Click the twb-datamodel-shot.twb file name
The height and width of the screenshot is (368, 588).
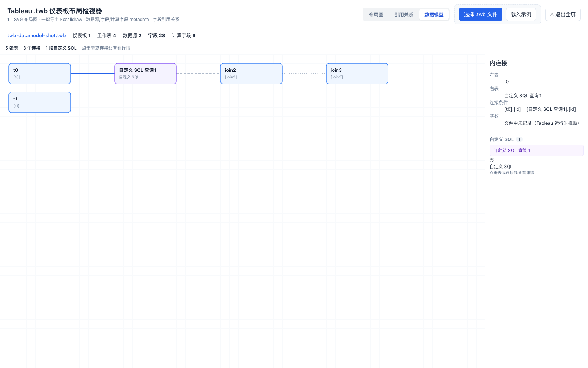tap(37, 36)
